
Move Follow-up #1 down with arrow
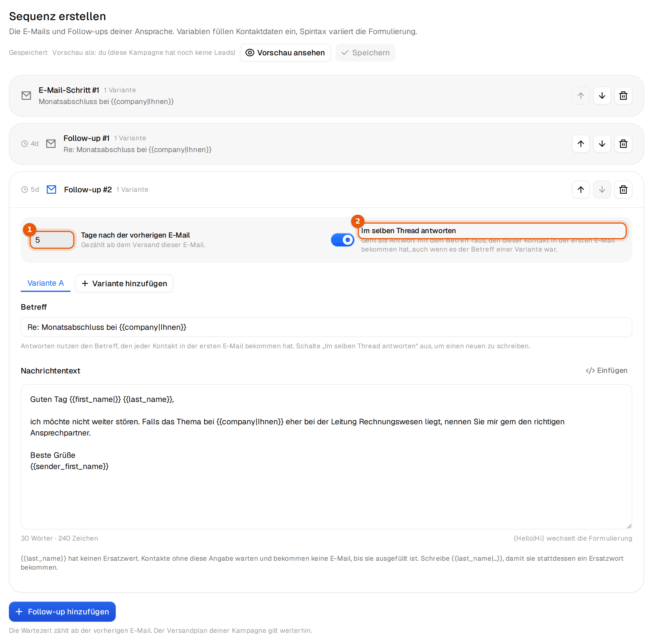tap(602, 144)
